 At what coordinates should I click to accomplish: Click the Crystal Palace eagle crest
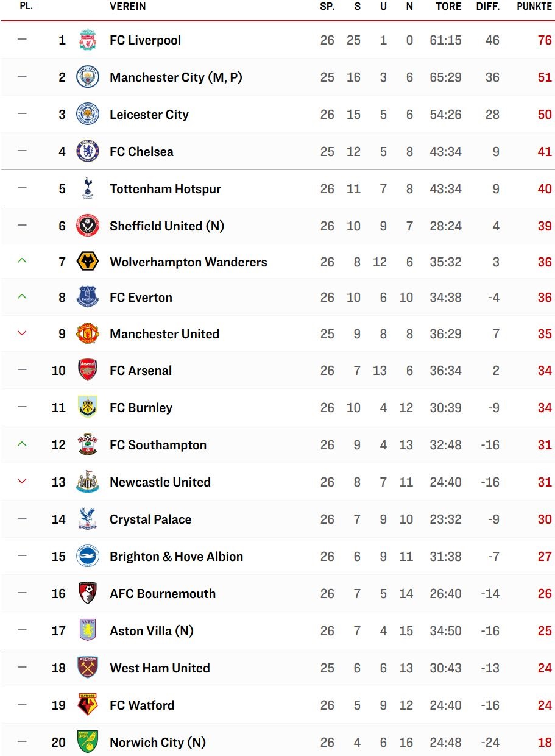coord(88,519)
